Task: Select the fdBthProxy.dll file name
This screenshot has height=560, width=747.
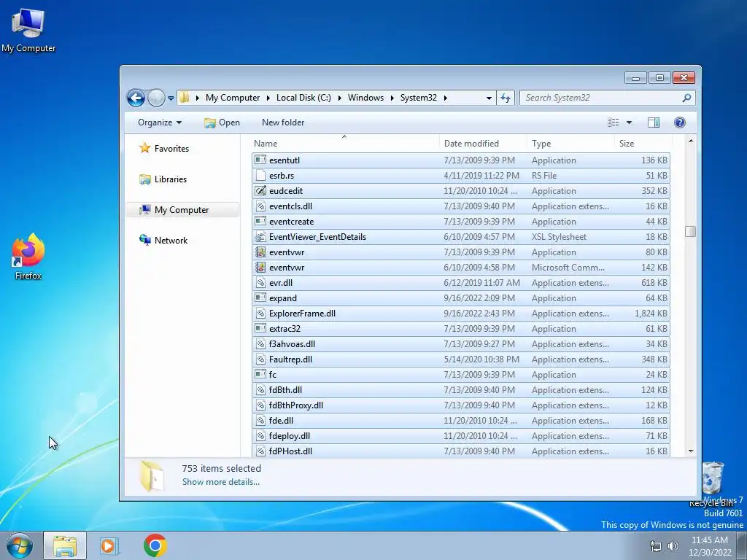Action: click(x=296, y=405)
